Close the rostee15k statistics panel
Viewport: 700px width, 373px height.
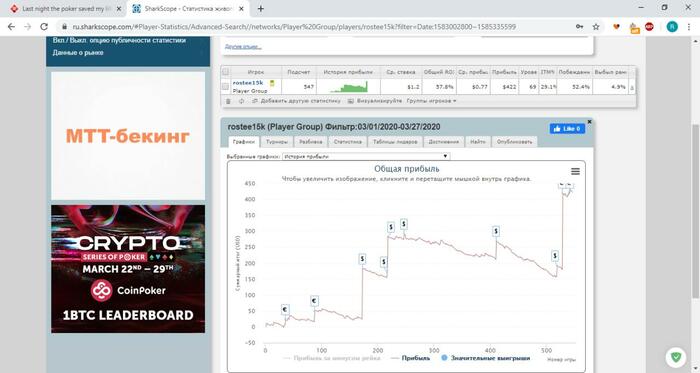(x=589, y=121)
